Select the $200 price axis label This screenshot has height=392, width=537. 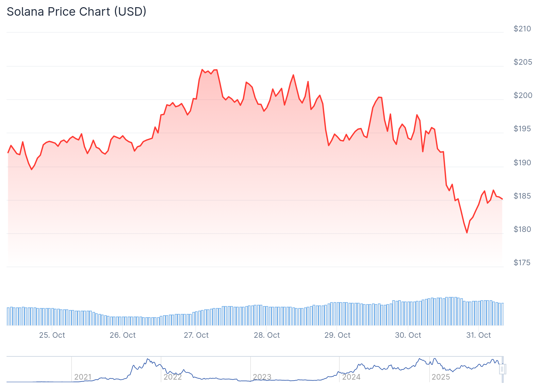pos(523,95)
